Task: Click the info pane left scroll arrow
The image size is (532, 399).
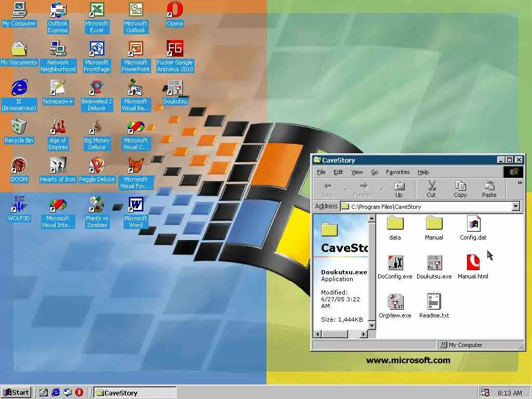Action: (317, 334)
